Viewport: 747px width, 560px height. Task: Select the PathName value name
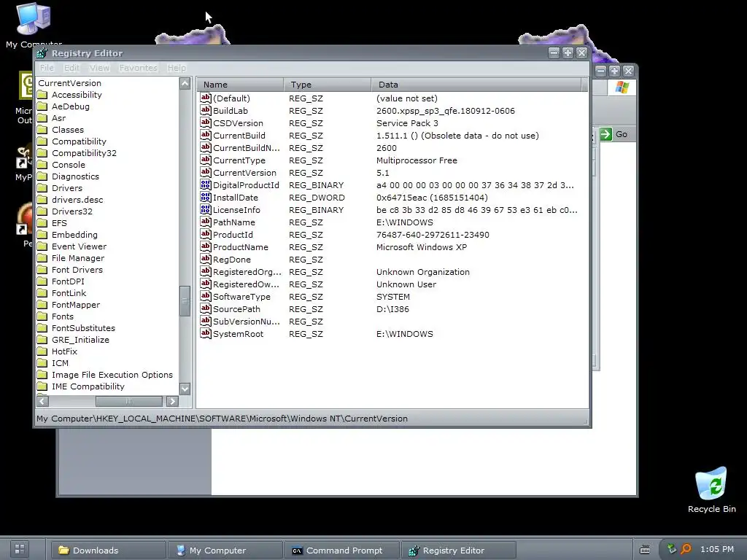[x=234, y=222]
